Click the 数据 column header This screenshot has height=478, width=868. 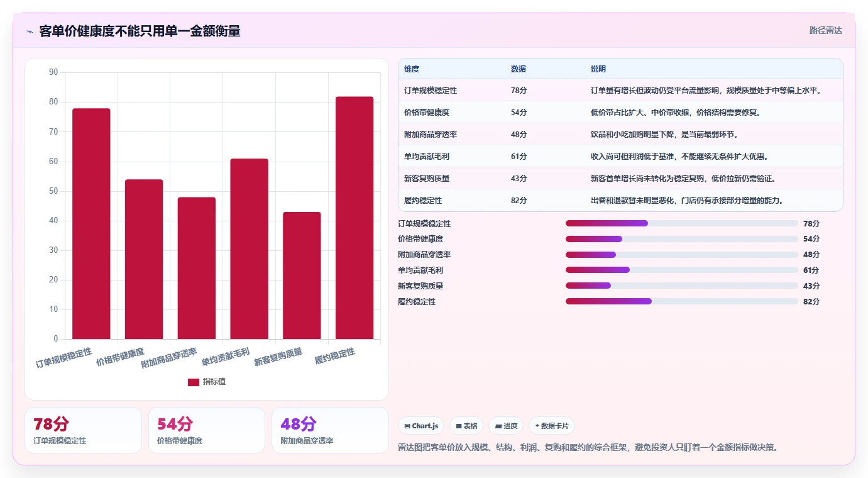click(x=519, y=69)
